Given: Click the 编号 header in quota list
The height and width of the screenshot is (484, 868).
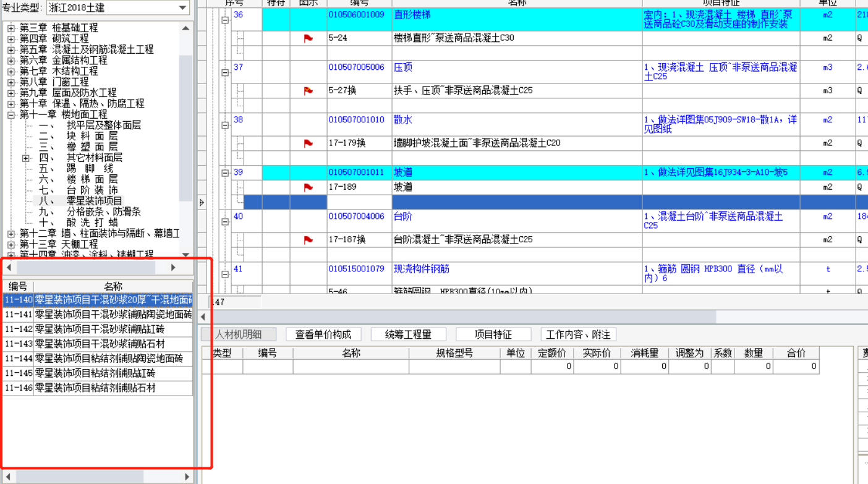Looking at the screenshot, I should (18, 286).
